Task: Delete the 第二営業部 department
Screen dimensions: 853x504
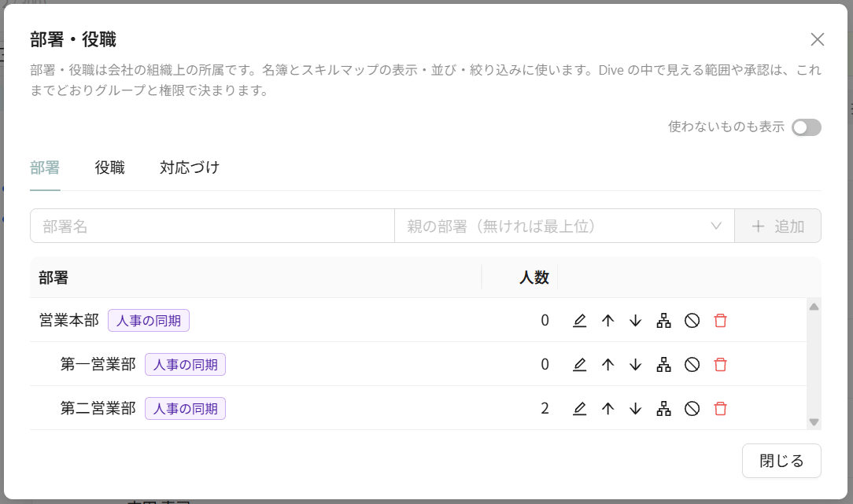Action: click(720, 409)
